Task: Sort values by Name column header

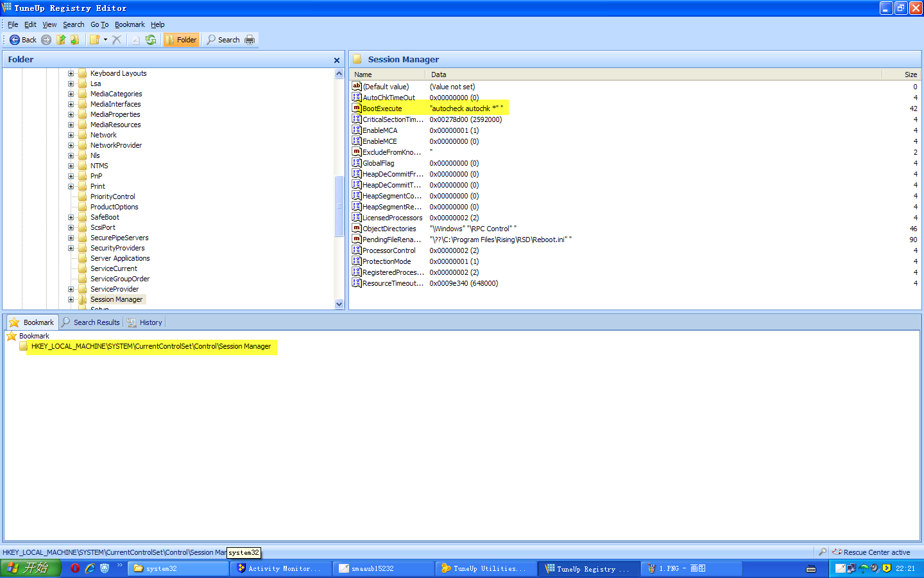Action: tap(388, 74)
